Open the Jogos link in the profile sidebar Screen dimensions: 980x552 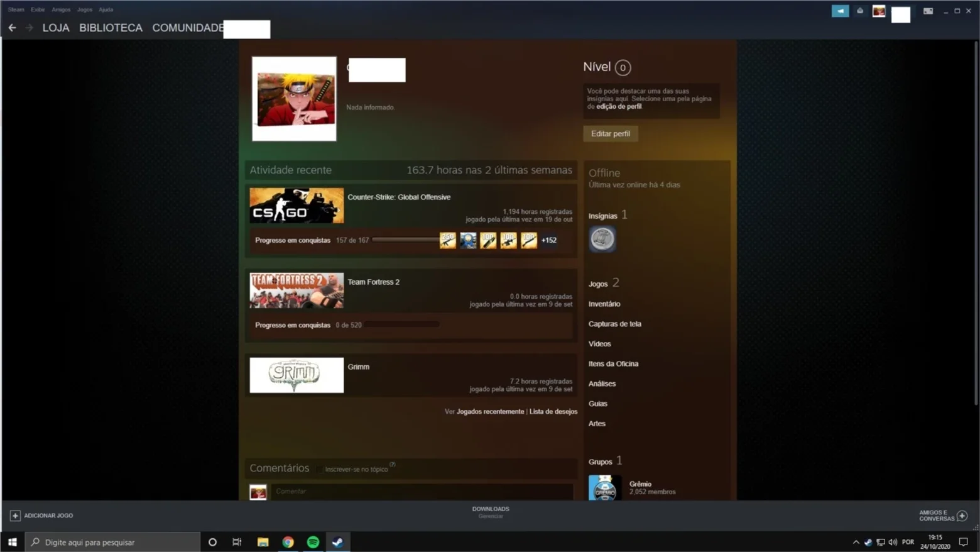[x=598, y=284]
